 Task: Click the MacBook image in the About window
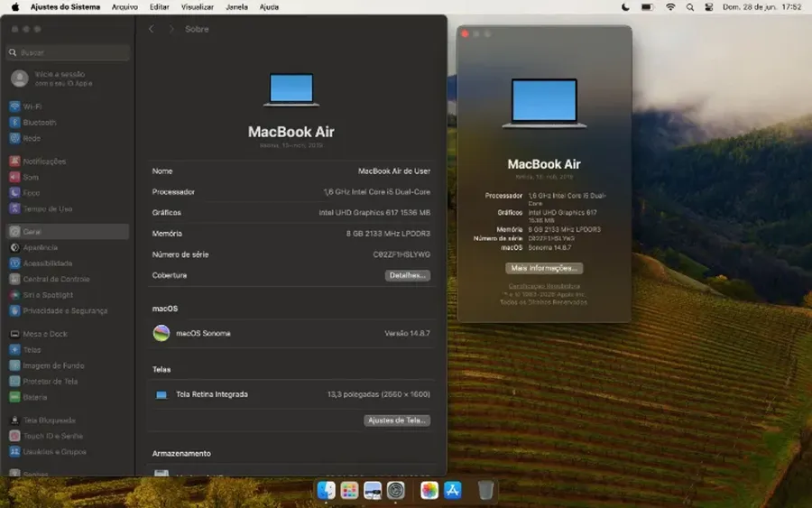click(544, 104)
